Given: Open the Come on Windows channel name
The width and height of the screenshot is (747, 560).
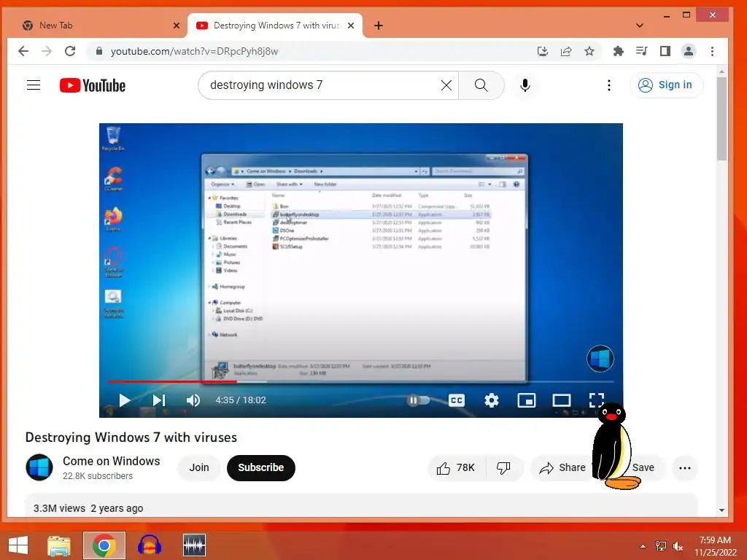Looking at the screenshot, I should click(111, 461).
